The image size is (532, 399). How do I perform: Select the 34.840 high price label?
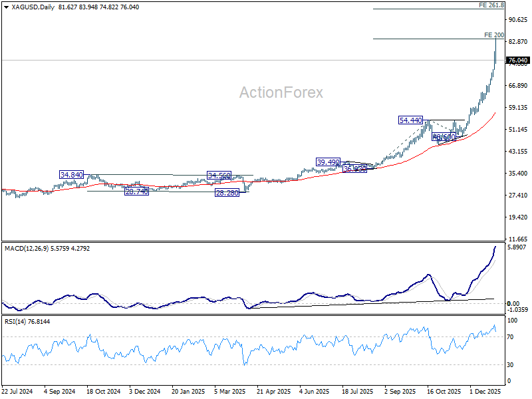tap(71, 175)
